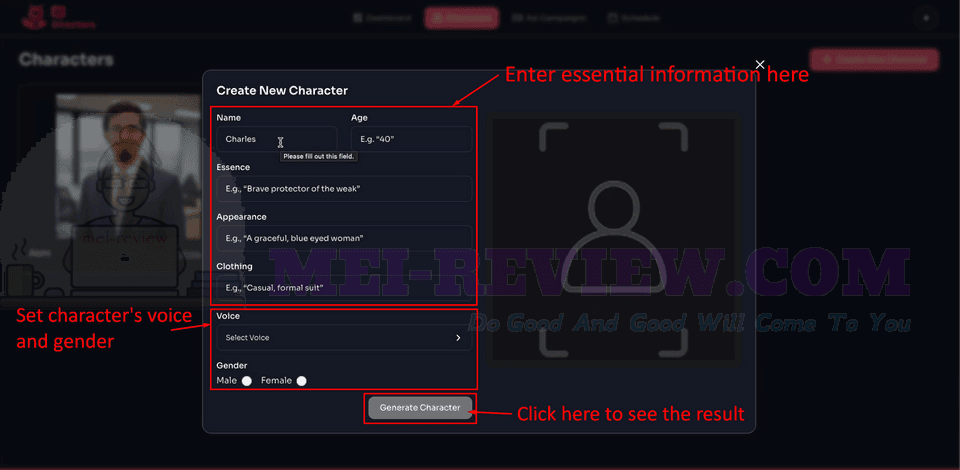960x470 pixels.
Task: Close the Create New Character dialog
Action: coord(760,64)
